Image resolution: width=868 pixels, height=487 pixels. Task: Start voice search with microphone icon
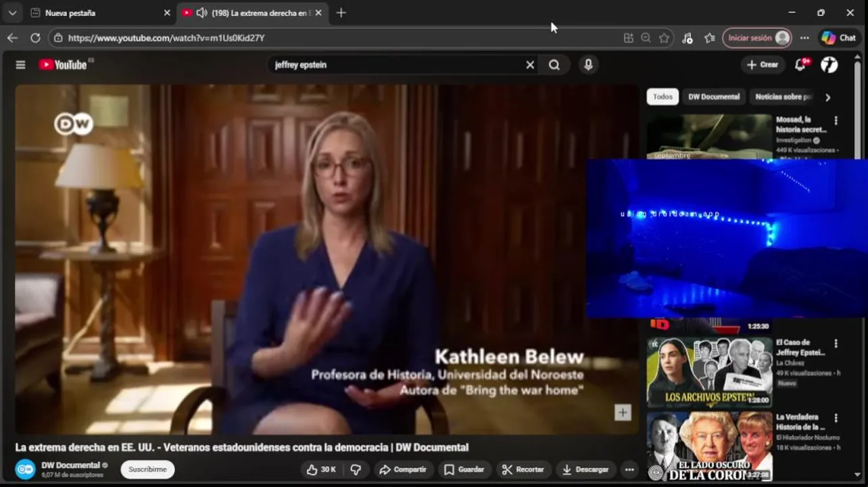588,65
